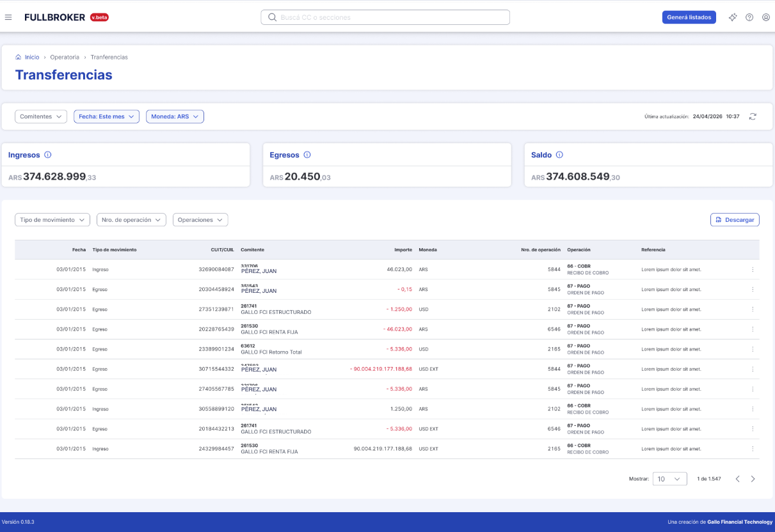The height and width of the screenshot is (532, 775).
Task: Go to Inicio breadcrumb link
Action: 32,57
